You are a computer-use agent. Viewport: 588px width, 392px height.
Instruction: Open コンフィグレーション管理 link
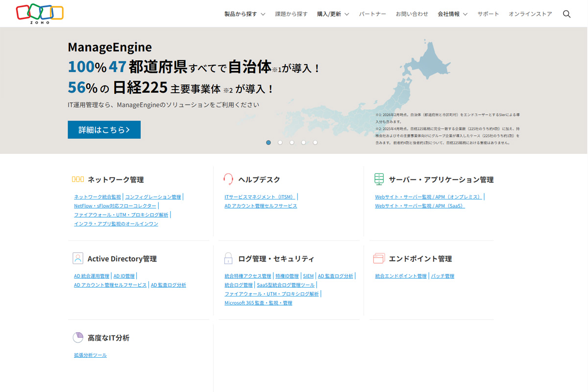tap(153, 197)
